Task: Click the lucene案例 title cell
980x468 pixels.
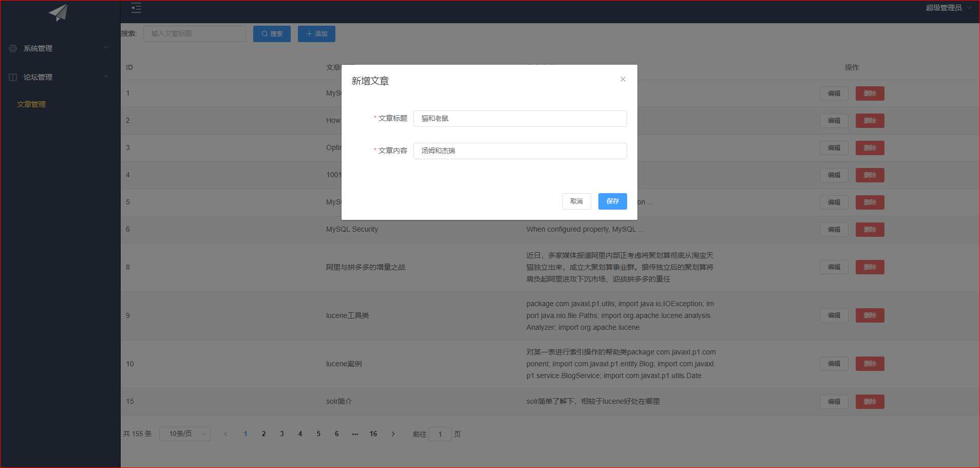Action: [x=344, y=364]
